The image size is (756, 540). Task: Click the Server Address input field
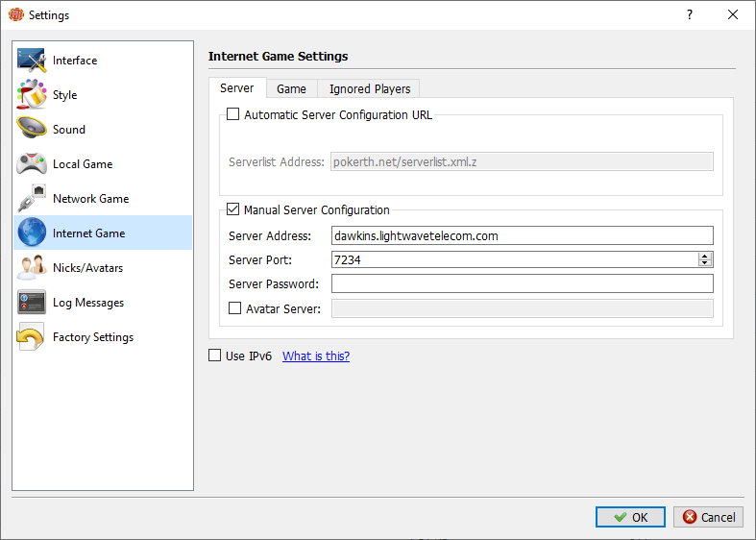(x=523, y=235)
